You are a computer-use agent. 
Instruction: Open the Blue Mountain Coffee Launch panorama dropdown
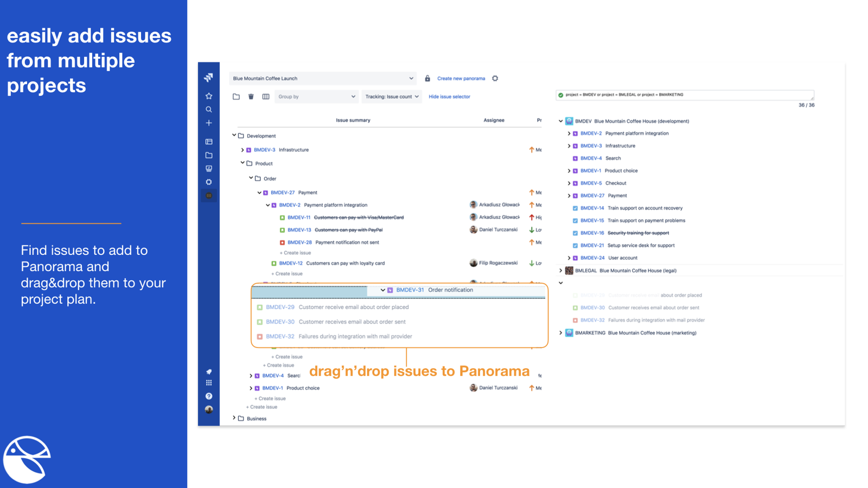323,79
